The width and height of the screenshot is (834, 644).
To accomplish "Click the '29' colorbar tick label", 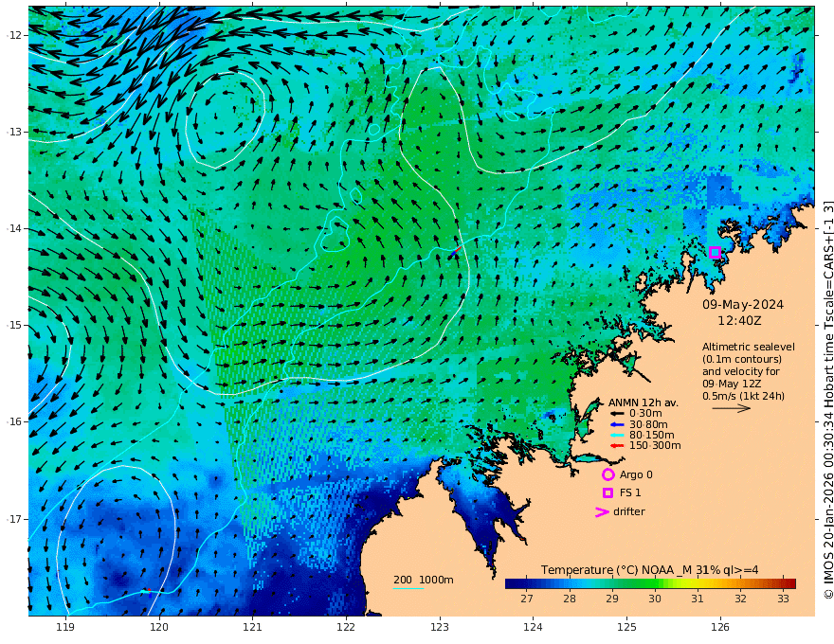I will tap(612, 599).
